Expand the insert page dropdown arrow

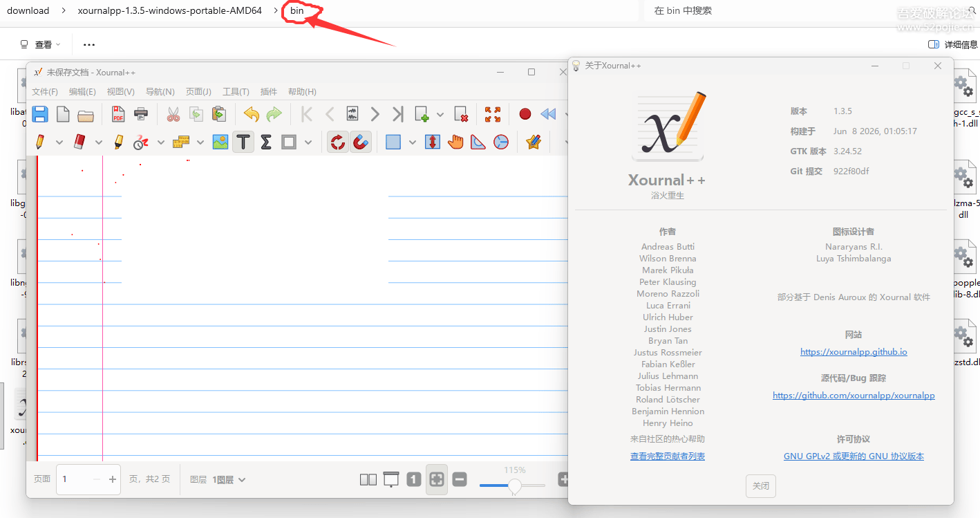(440, 115)
